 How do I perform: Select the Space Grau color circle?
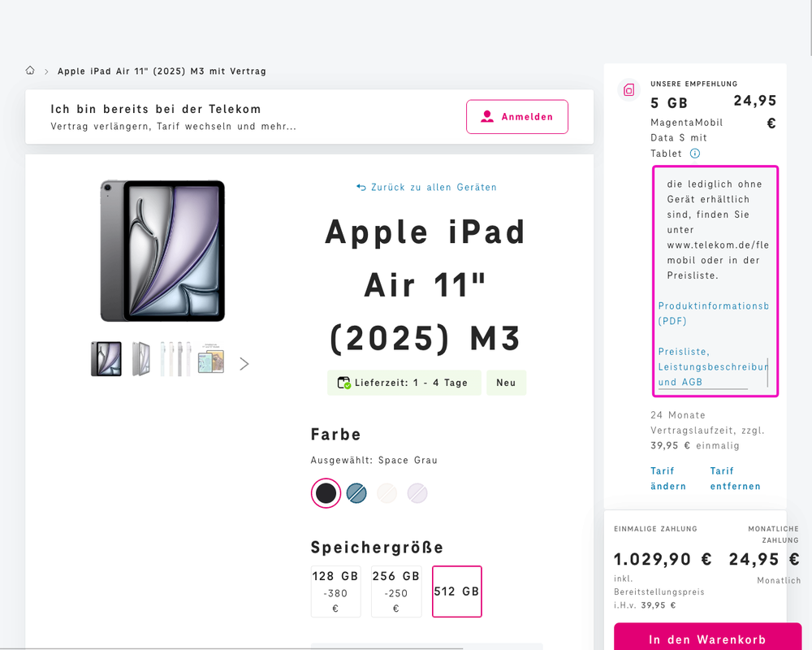point(325,493)
